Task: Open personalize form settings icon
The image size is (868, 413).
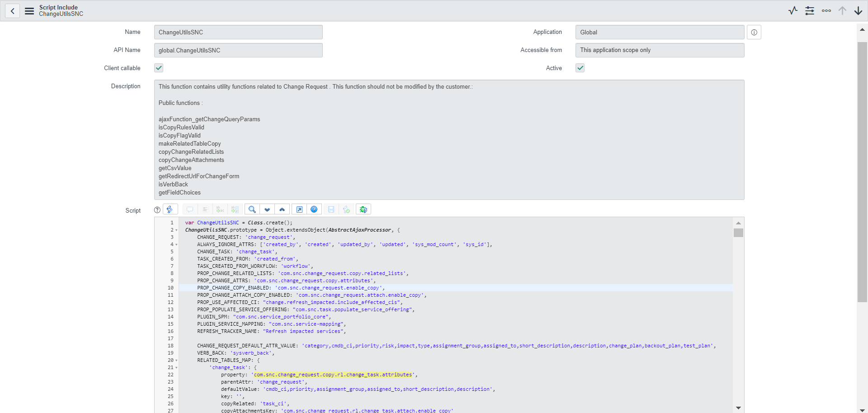Action: 810,10
